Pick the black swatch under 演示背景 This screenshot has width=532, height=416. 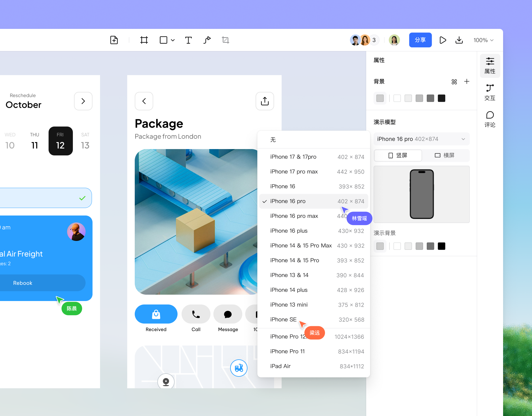coord(441,246)
